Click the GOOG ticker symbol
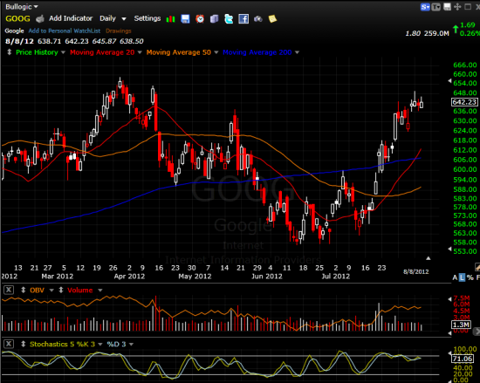 18,19
